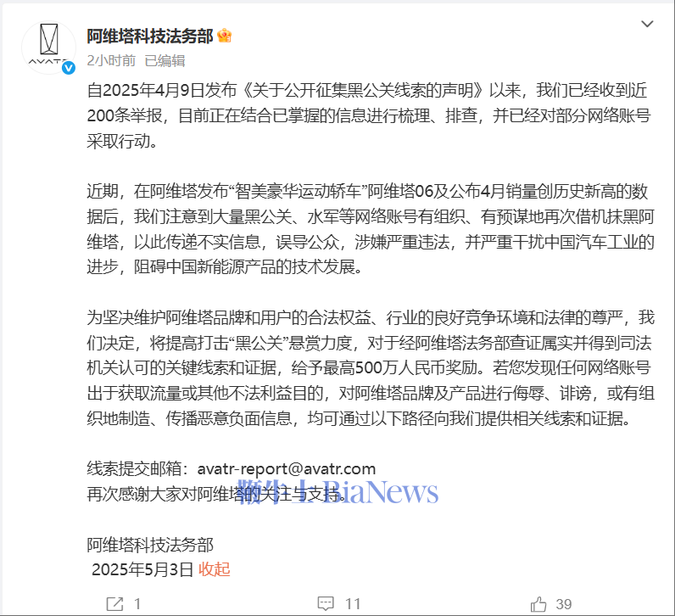Viewport: 675px width, 616px height.
Task: Open 阿维塔科技法务部 account name link
Action: click(150, 36)
